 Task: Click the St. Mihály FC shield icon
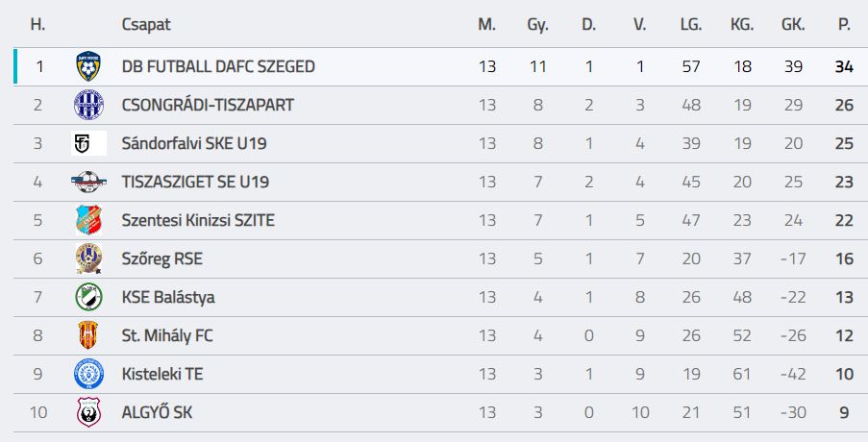point(88,335)
